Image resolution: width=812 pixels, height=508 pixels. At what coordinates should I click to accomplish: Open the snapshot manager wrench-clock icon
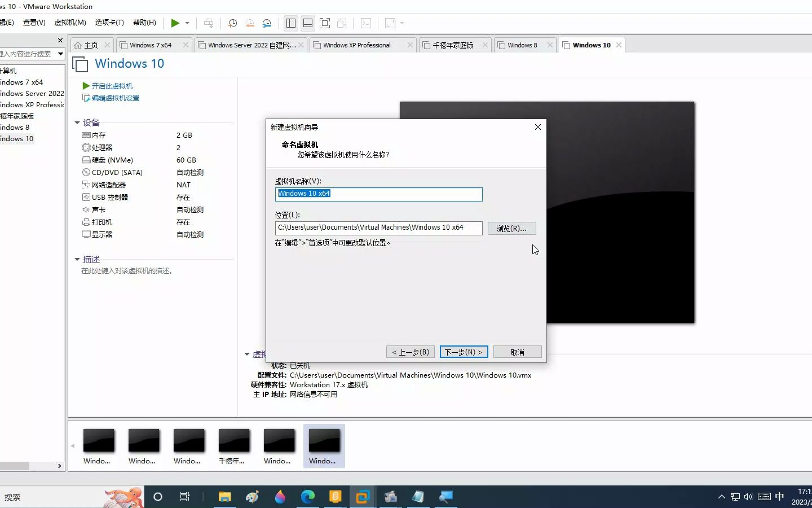(267, 23)
